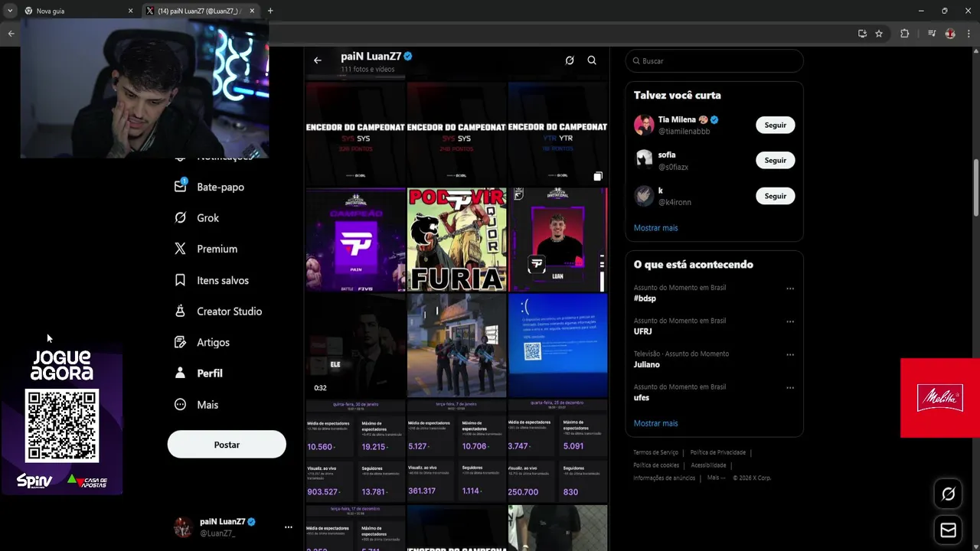Open Tia Milena profile avatar

tap(644, 125)
